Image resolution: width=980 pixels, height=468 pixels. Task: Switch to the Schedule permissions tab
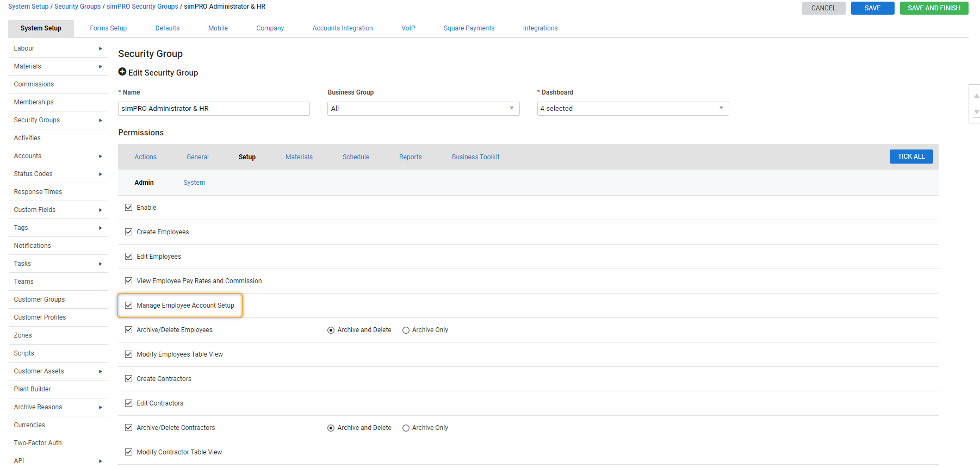pos(356,157)
